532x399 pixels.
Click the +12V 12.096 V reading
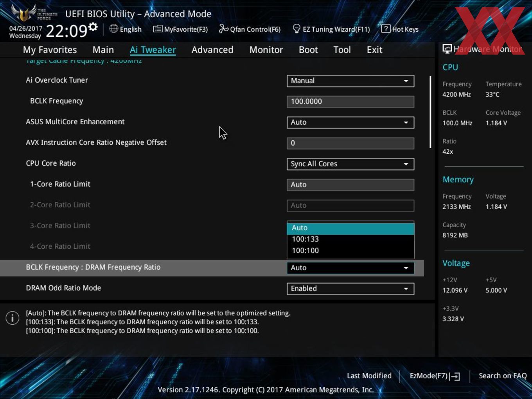click(x=455, y=290)
